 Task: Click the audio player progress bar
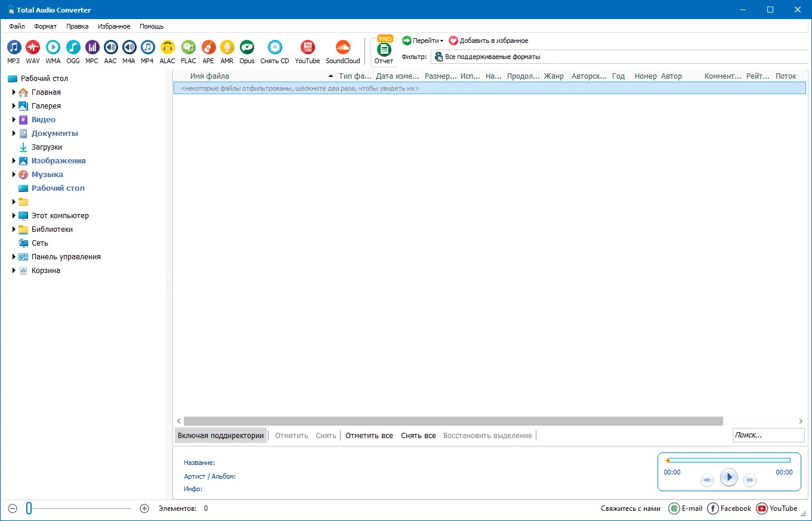click(728, 460)
